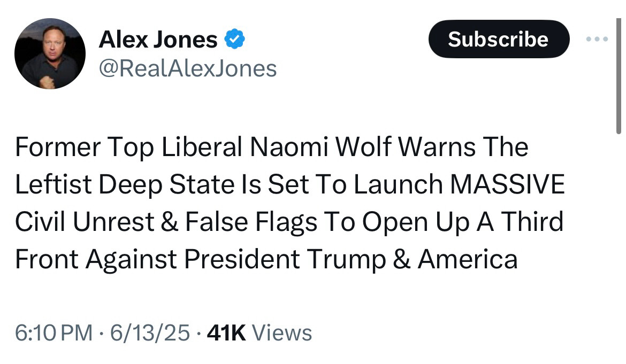Subscribe to Alex Jones
Viewport: 626px width, 364px height.
point(499,39)
